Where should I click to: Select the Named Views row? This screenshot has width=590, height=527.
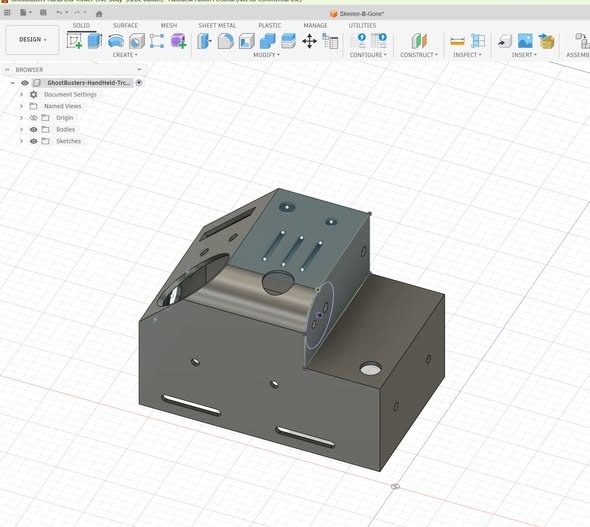62,106
